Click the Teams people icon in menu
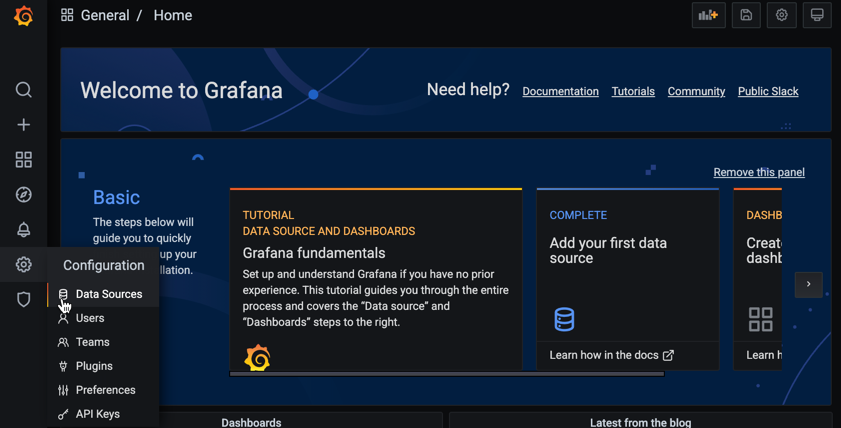Screen dimensions: 841x428 click(x=63, y=342)
